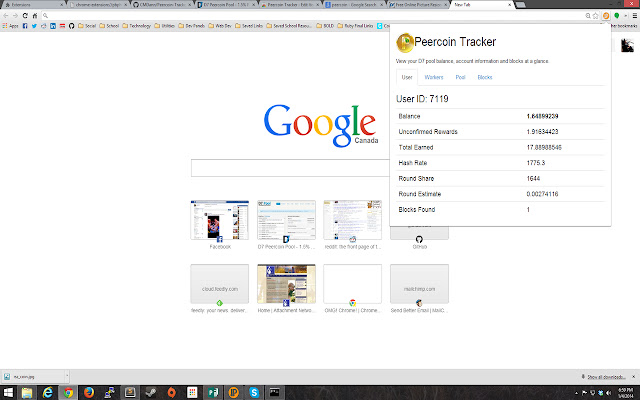
Task: Go to the home page
Action: (x=35, y=16)
